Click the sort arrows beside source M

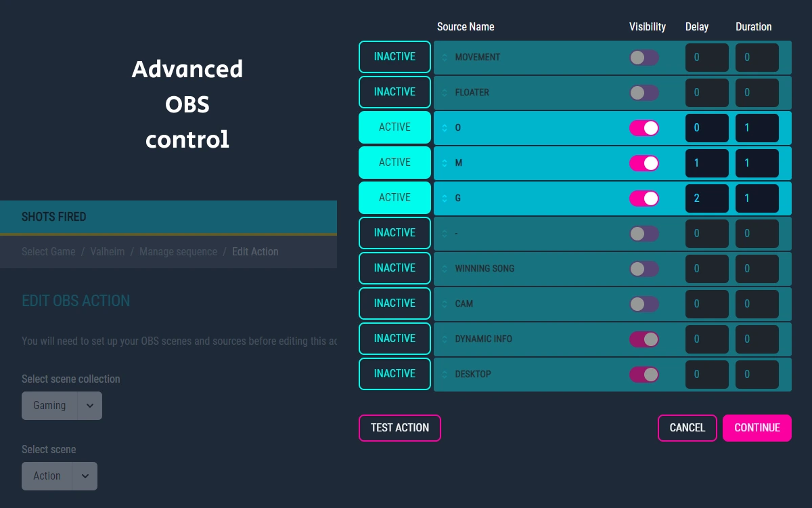click(x=445, y=163)
